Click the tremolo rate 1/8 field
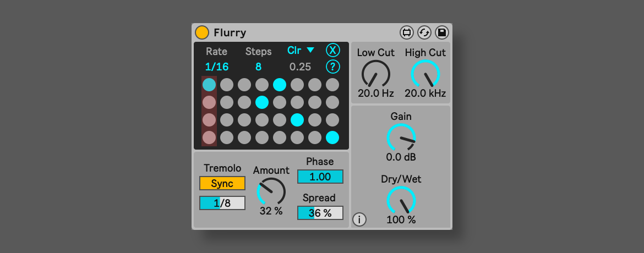This screenshot has width=644, height=253. [x=222, y=203]
